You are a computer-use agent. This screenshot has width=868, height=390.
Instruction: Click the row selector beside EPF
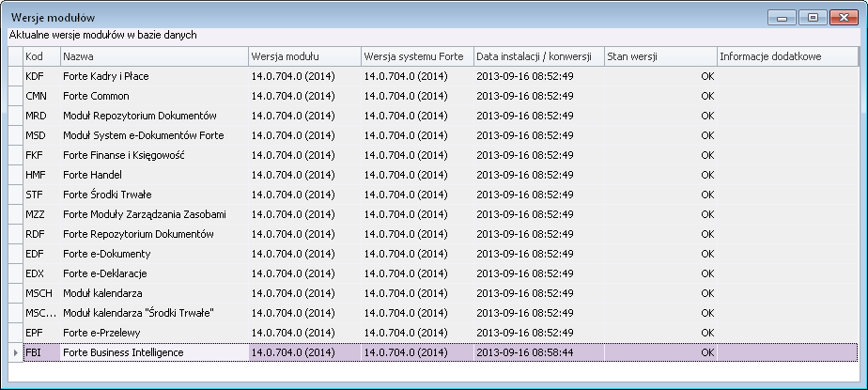[15, 333]
